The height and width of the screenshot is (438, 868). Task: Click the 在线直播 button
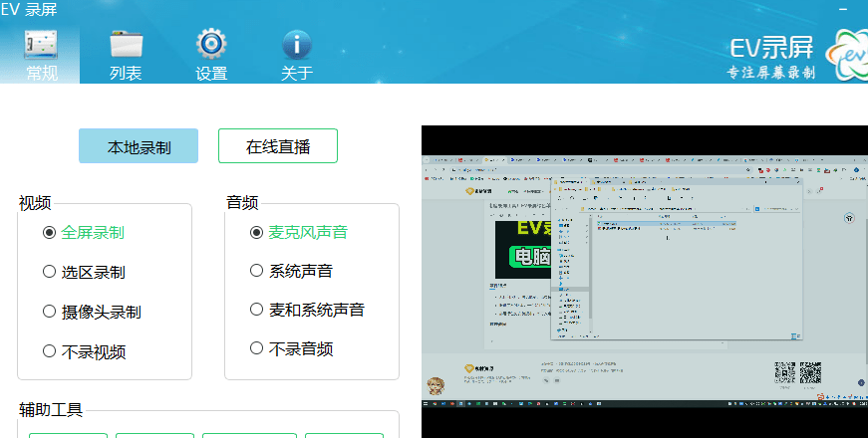click(278, 146)
